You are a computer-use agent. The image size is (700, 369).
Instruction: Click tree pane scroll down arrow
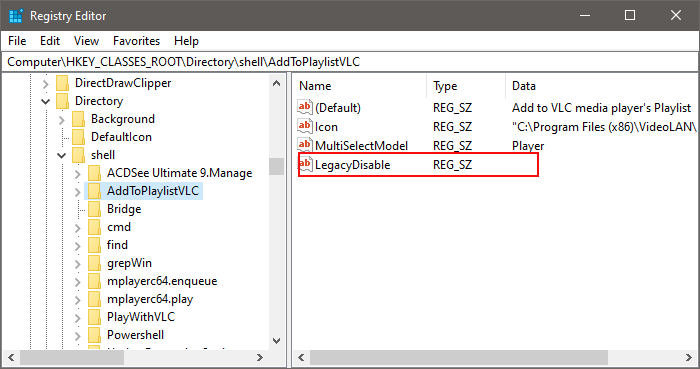click(x=276, y=341)
